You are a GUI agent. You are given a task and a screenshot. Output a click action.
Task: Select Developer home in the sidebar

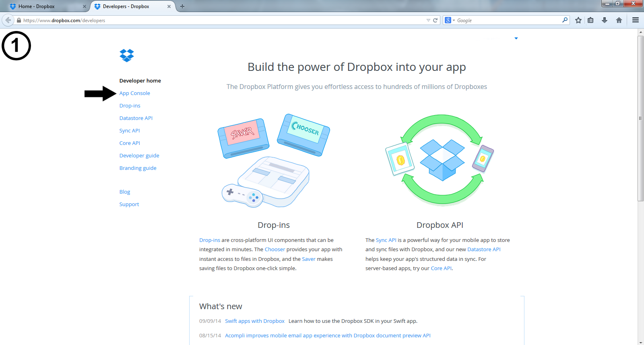pyautogui.click(x=140, y=81)
